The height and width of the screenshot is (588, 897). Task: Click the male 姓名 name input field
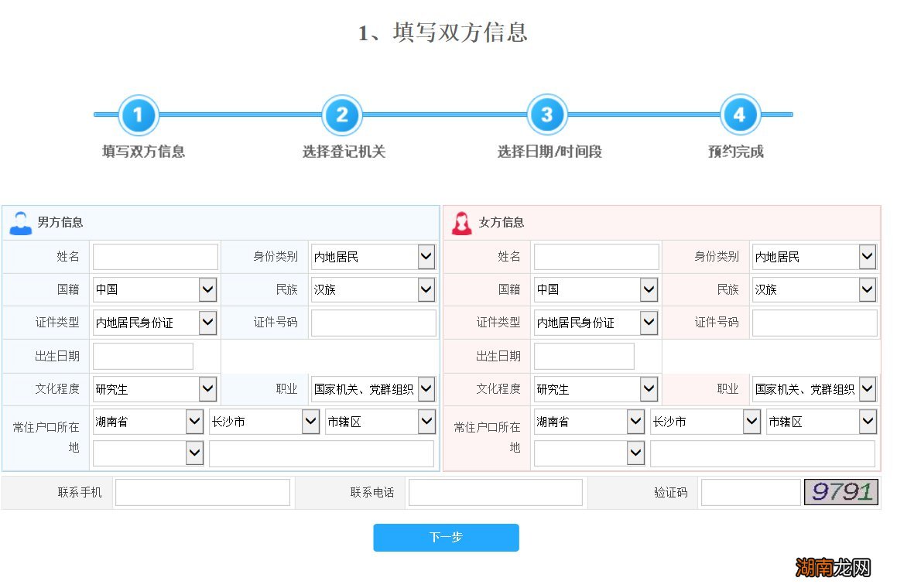pyautogui.click(x=155, y=256)
